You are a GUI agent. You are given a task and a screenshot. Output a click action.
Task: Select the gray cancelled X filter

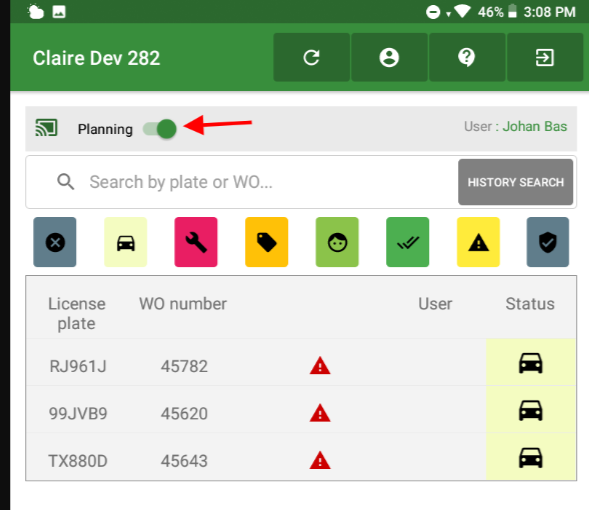coord(55,242)
